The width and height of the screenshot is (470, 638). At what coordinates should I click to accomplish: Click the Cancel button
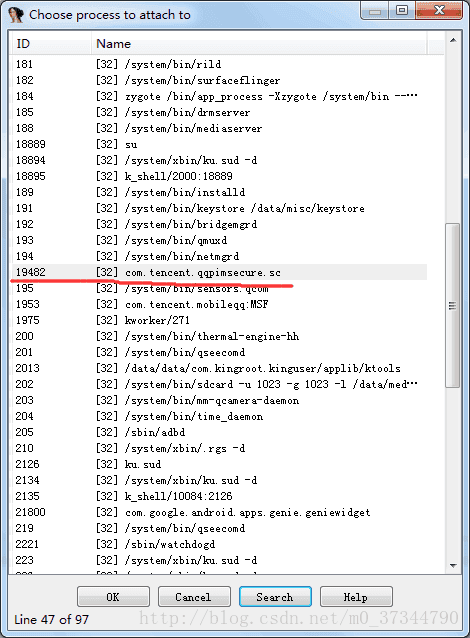[194, 597]
